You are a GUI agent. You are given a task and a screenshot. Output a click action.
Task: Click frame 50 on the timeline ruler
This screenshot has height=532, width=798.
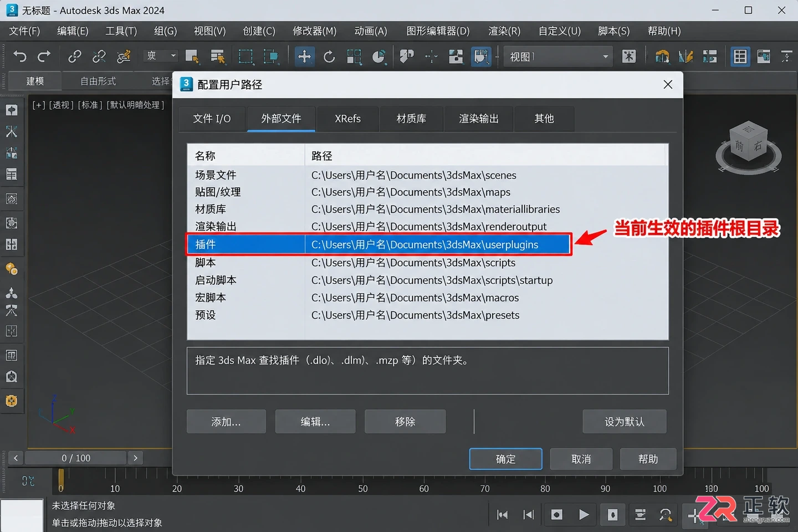click(363, 488)
